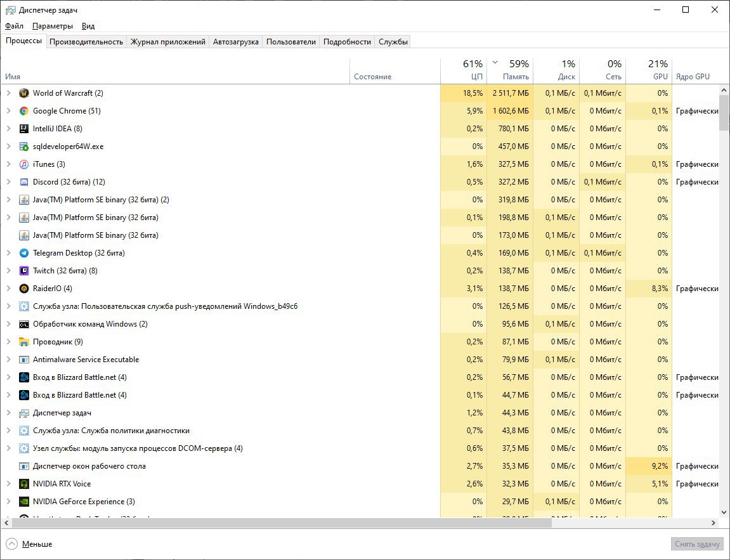Select the 9,2% GPU cell
The height and width of the screenshot is (560, 730).
click(649, 466)
